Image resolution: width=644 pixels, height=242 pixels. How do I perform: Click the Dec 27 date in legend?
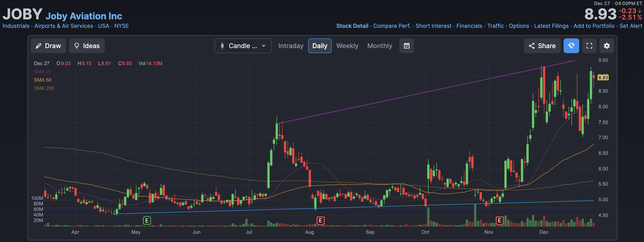(x=42, y=63)
